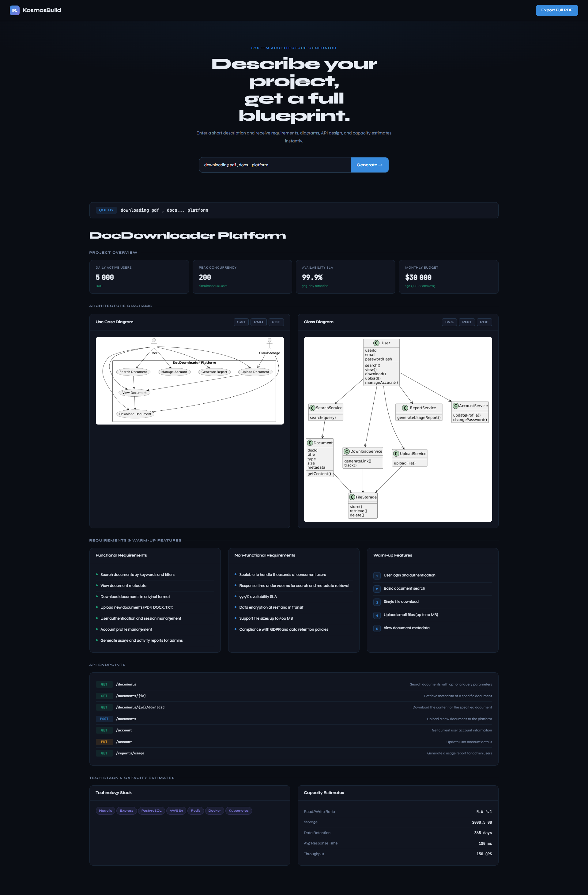The width and height of the screenshot is (588, 895).
Task: Click the Export Full PDF button
Action: click(556, 10)
